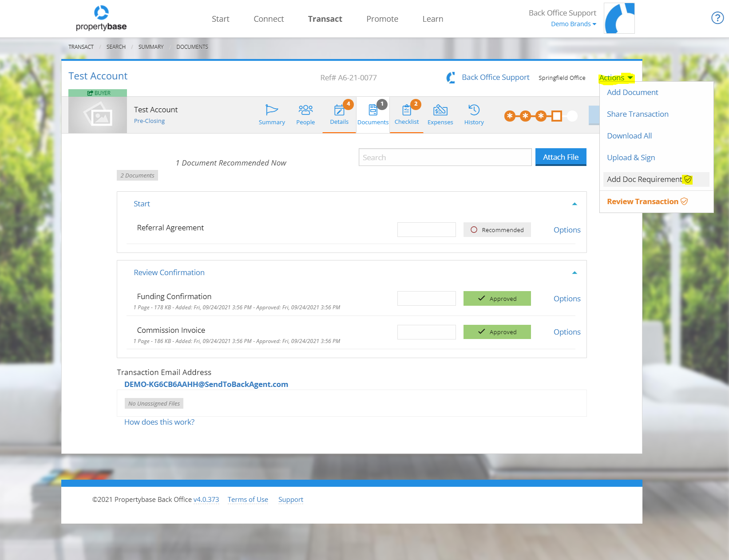Select Add Doc Requirement from Actions menu
The image size is (729, 560).
pos(645,179)
